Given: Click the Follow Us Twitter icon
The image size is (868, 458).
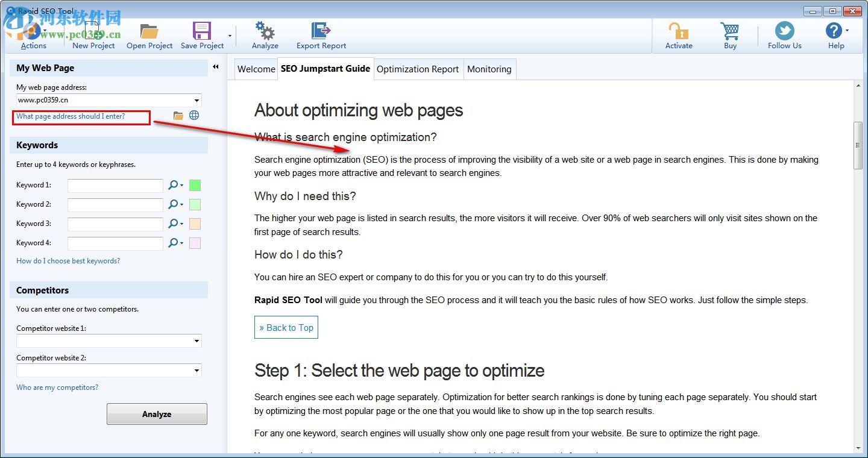Looking at the screenshot, I should [784, 29].
